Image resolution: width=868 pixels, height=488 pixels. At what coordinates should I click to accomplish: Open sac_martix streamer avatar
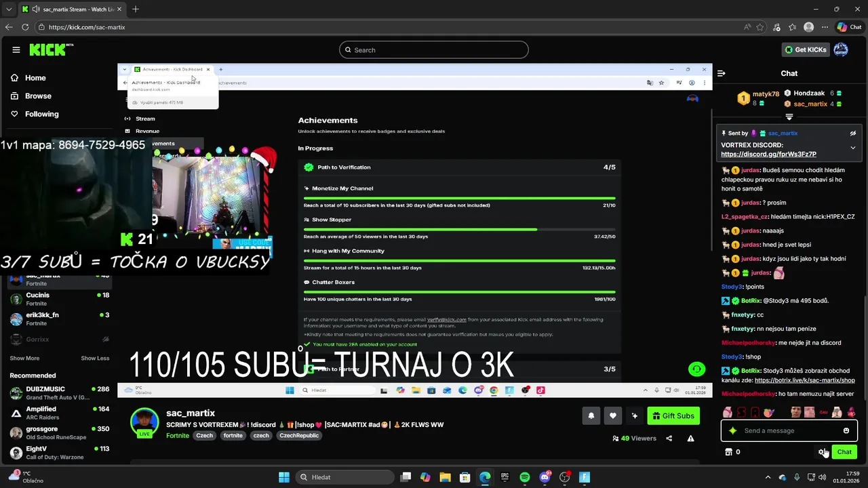[x=144, y=422]
